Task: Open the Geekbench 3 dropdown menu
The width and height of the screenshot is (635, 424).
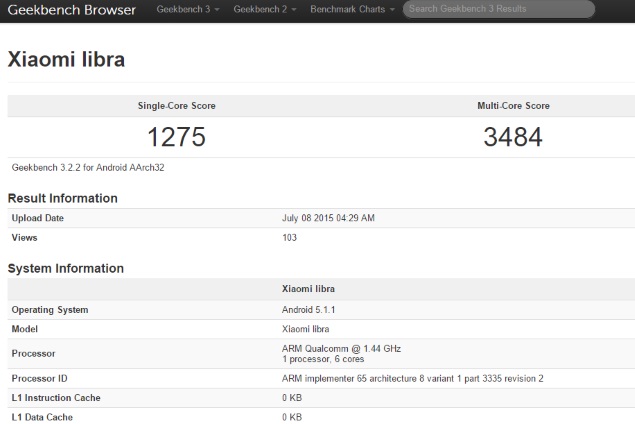Action: coord(188,9)
